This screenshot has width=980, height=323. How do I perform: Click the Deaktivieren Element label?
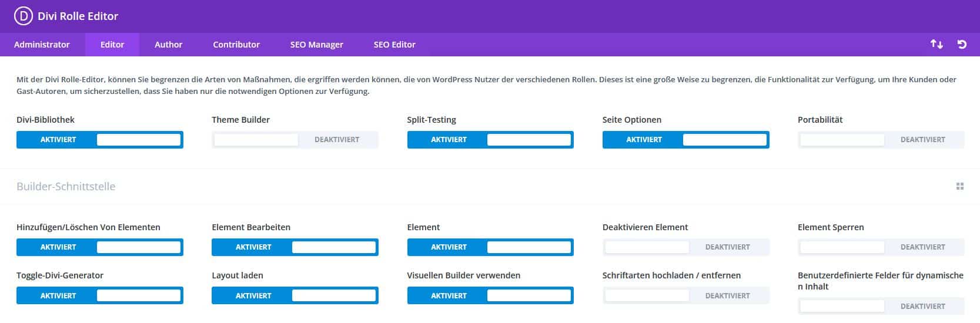tap(645, 227)
